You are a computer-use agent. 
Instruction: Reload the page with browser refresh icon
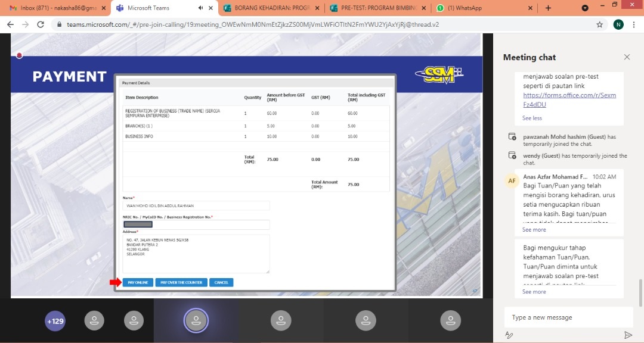click(x=41, y=24)
